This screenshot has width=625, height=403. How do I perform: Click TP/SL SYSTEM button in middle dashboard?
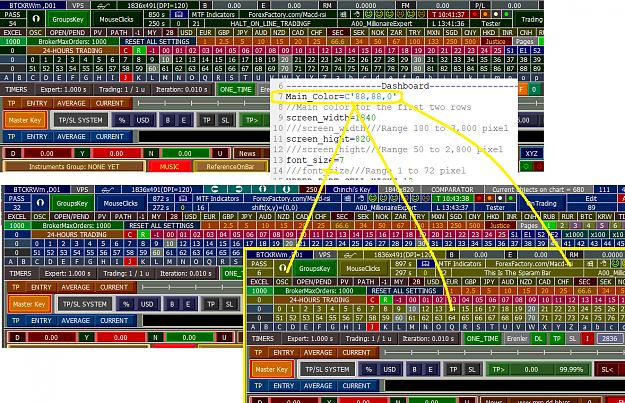[x=85, y=304]
